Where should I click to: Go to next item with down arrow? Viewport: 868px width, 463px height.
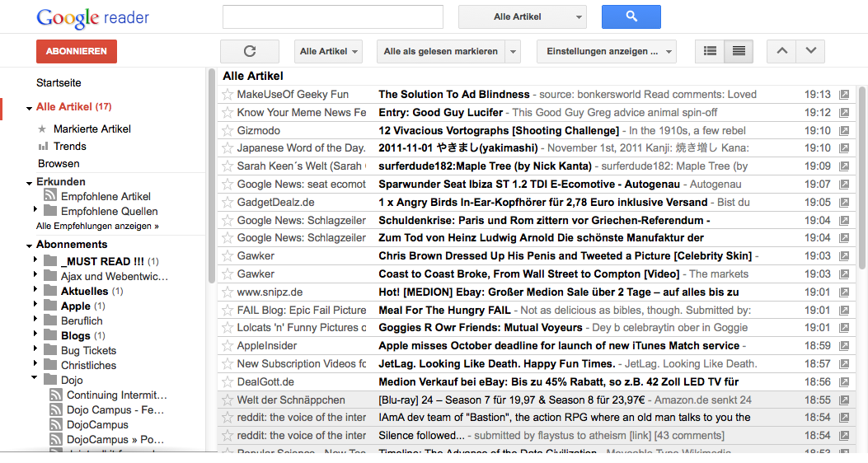tap(810, 51)
